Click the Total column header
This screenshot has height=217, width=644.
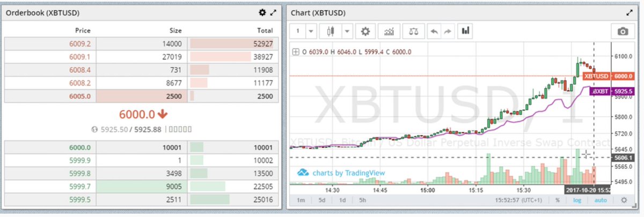(x=265, y=31)
